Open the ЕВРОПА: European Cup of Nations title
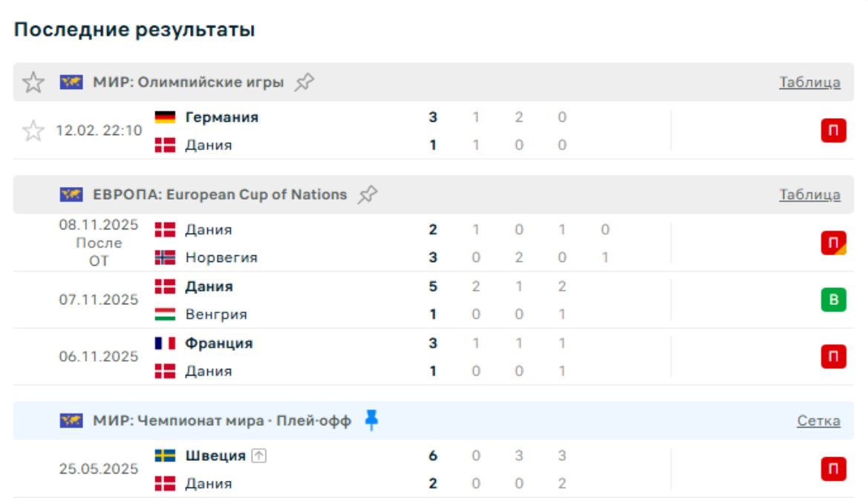 pos(220,194)
